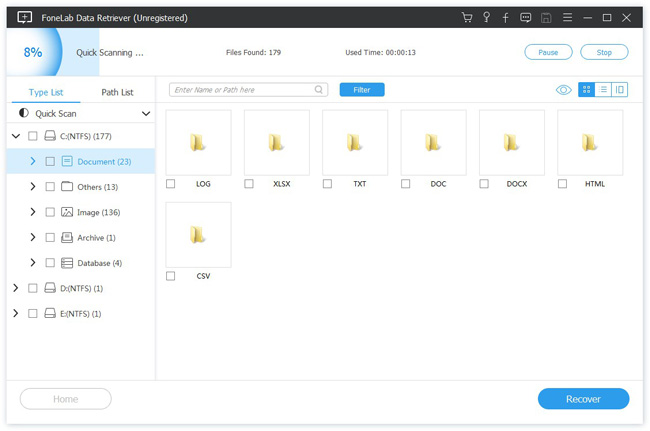650x431 pixels.
Task: Open the LOG folder thumbnail
Action: click(198, 143)
